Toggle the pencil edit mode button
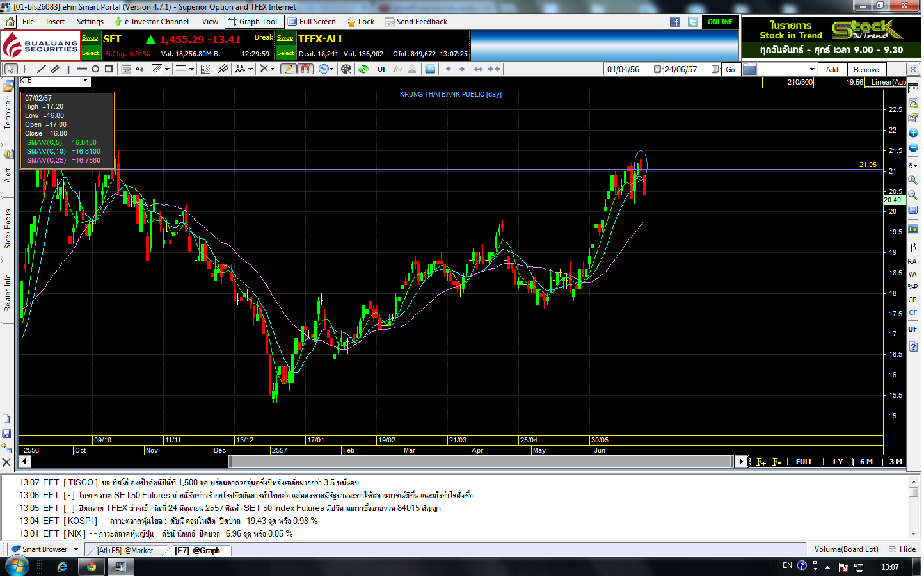Image resolution: width=924 pixels, height=584 pixels. point(289,69)
